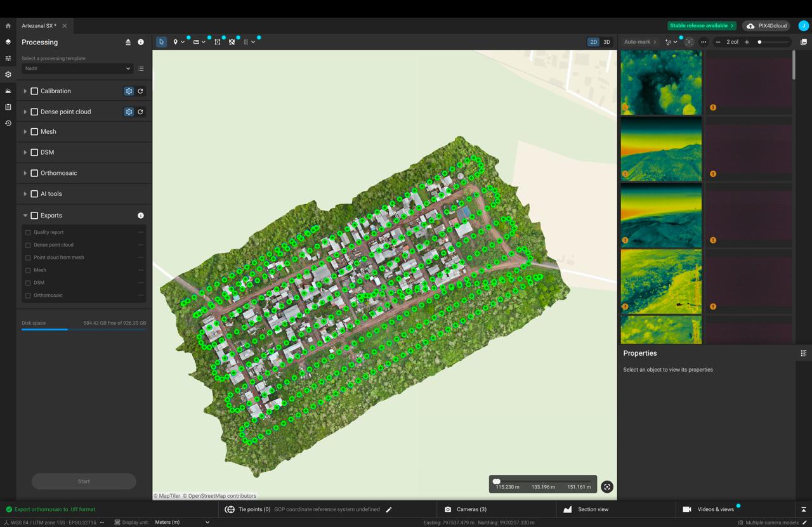Open the Section view tab
Viewport: 812px width, 527px height.
tap(586, 509)
